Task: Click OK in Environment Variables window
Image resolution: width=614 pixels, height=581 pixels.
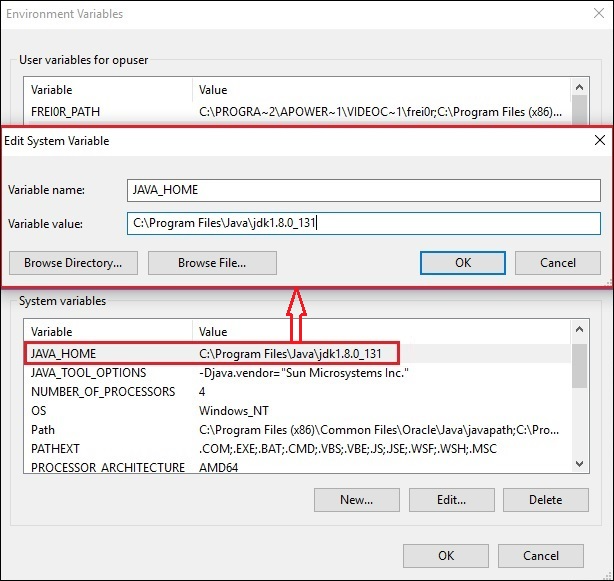Action: point(446,556)
